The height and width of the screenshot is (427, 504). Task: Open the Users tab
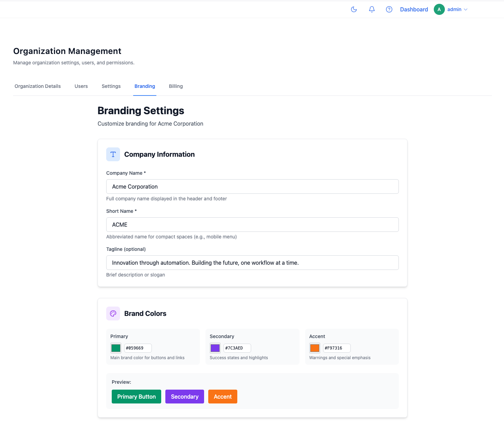pyautogui.click(x=81, y=86)
